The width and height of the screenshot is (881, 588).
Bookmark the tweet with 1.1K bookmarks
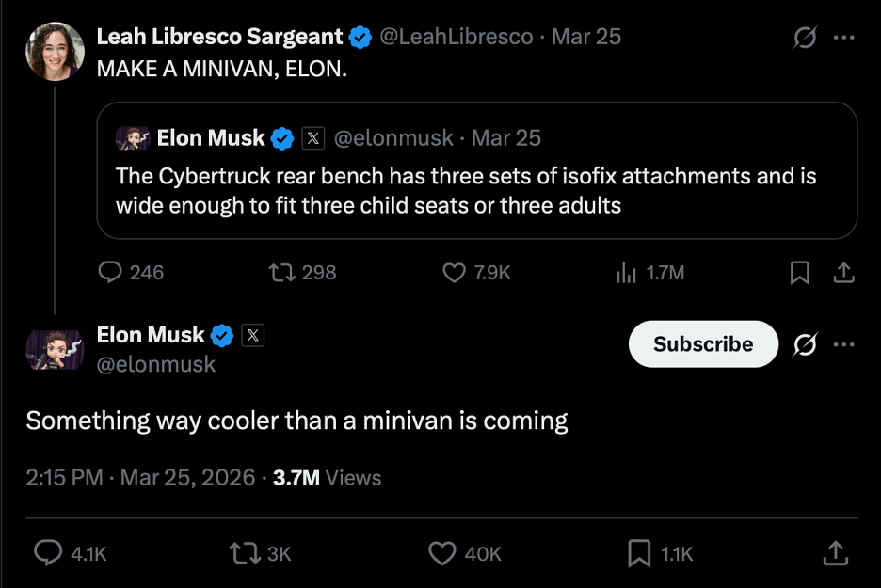[x=639, y=554]
